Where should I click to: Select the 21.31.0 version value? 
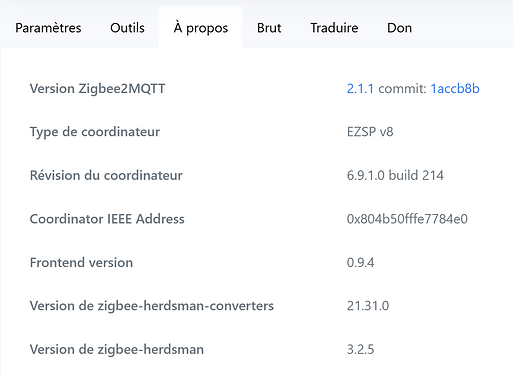pos(368,306)
